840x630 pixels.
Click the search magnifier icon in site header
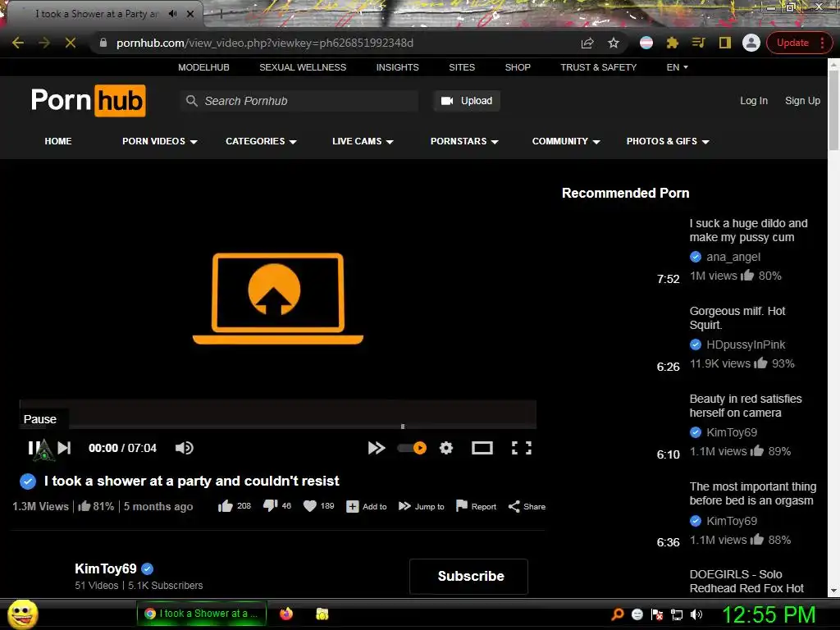click(191, 101)
